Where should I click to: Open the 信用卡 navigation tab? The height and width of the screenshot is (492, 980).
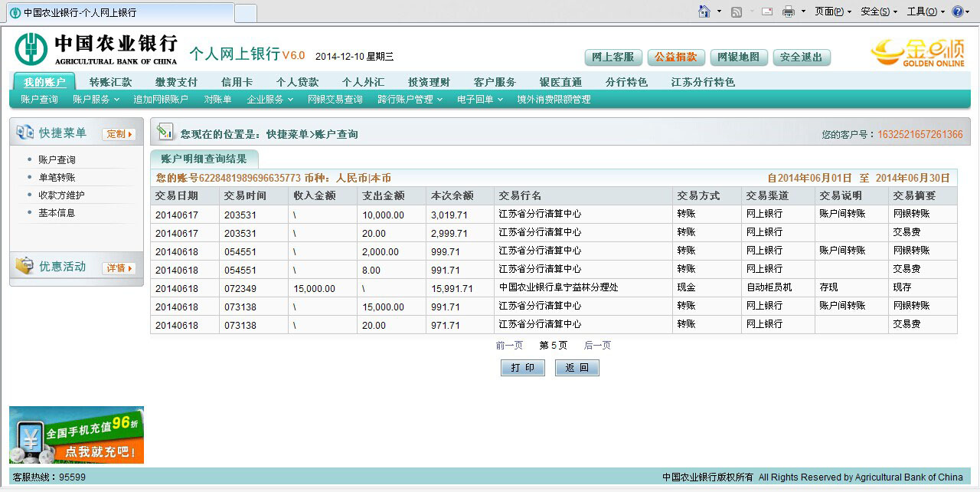pos(237,82)
